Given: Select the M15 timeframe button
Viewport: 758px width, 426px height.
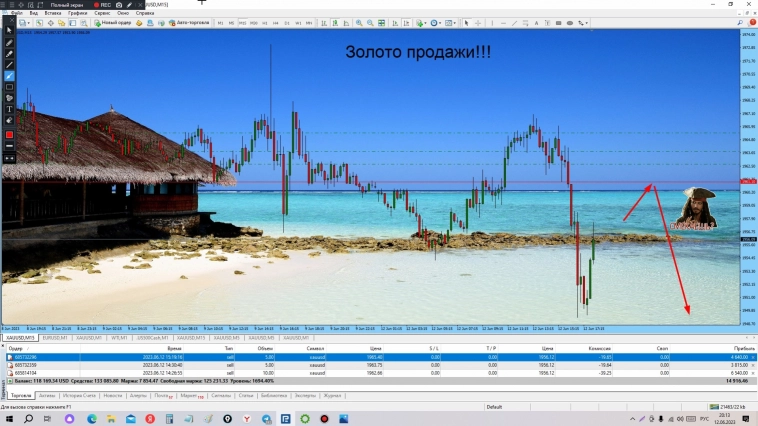Looking at the screenshot, I should [242, 22].
